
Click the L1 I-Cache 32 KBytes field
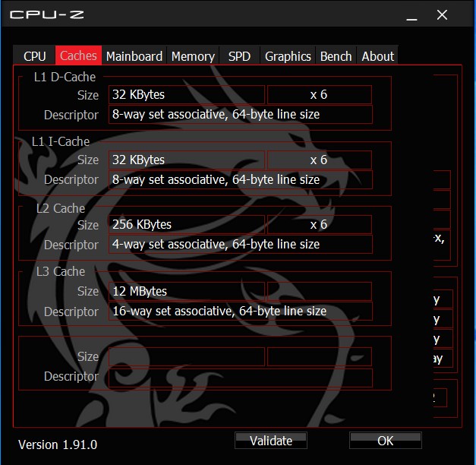(187, 160)
